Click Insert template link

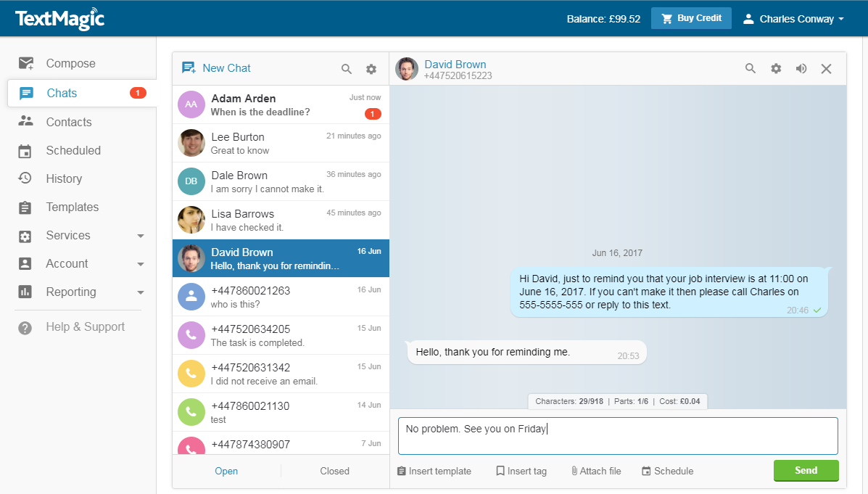click(434, 471)
